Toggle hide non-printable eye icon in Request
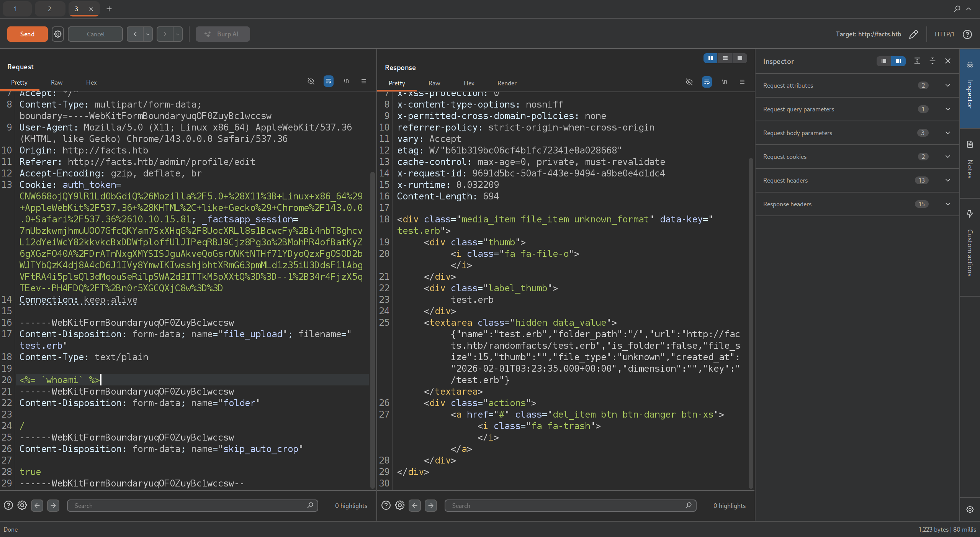The height and width of the screenshot is (537, 980). [311, 81]
